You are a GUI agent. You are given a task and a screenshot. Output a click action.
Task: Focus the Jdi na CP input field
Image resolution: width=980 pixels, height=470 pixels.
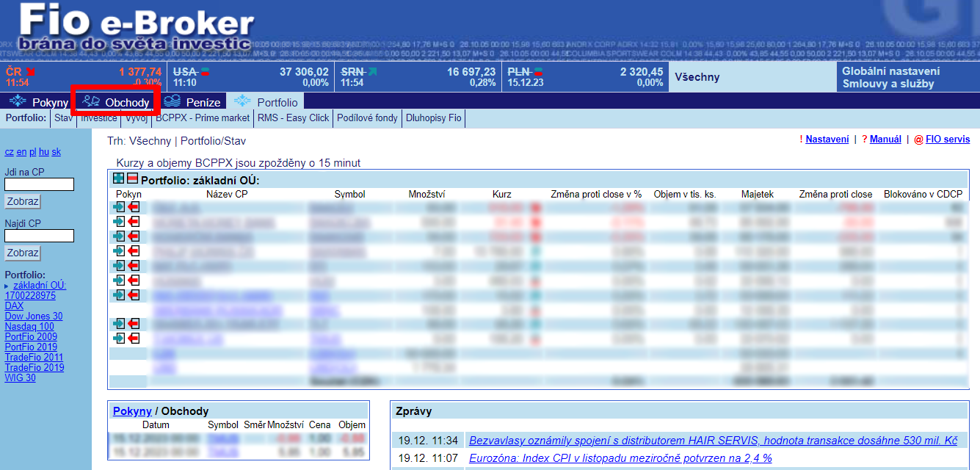click(39, 184)
